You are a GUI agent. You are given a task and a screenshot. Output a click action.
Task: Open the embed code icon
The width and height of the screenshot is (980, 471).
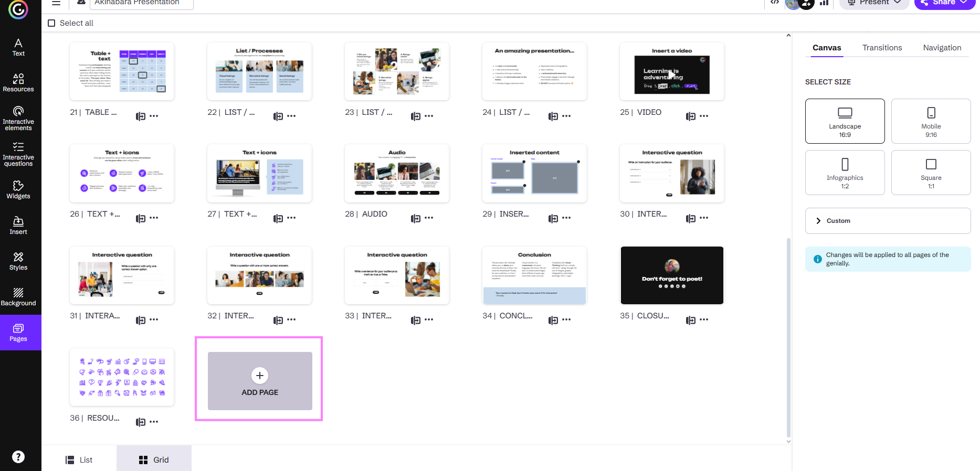coord(775,3)
